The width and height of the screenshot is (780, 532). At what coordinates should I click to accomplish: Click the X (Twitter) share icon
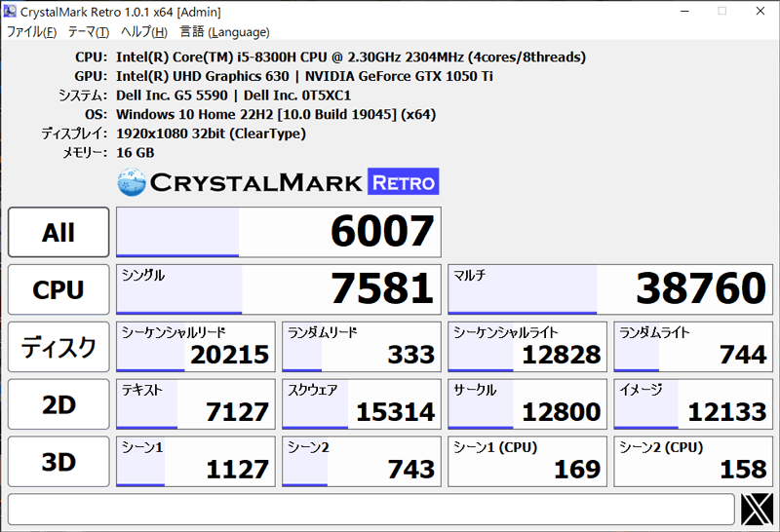point(757,510)
